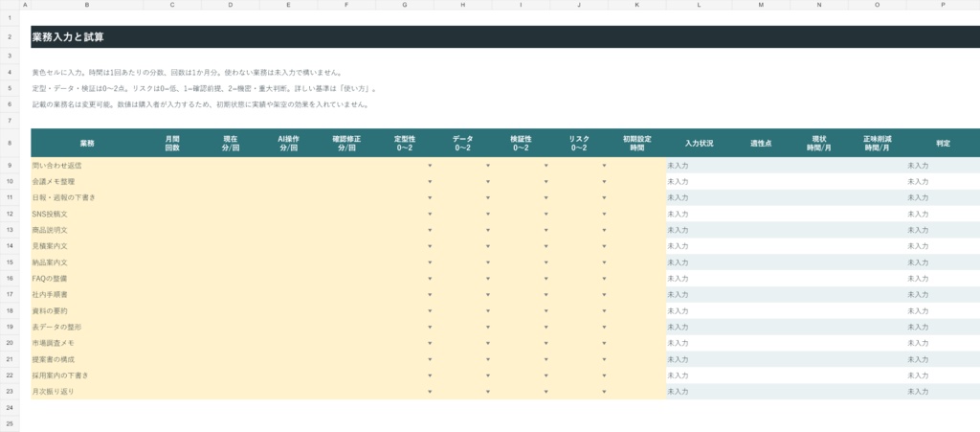The height and width of the screenshot is (432, 980).
Task: Select the 資料の要約 task cell
Action: click(x=87, y=310)
